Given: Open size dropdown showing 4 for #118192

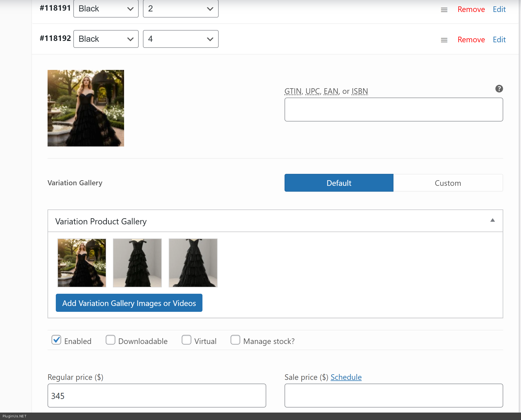Looking at the screenshot, I should click(x=181, y=39).
